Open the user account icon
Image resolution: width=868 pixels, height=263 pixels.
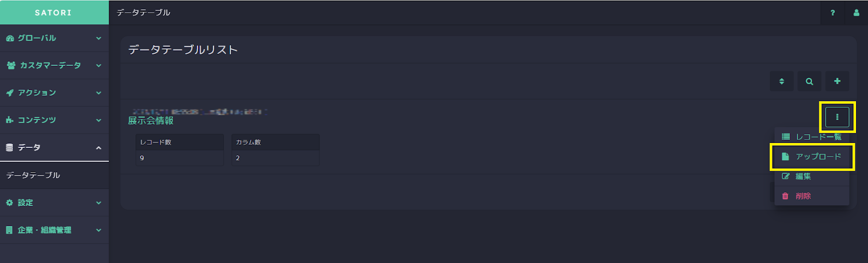click(x=856, y=12)
